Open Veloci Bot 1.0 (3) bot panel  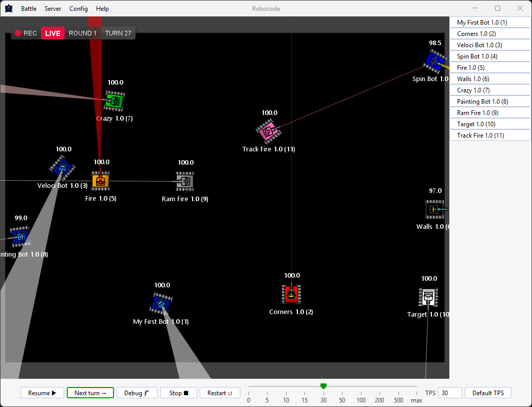click(x=490, y=45)
